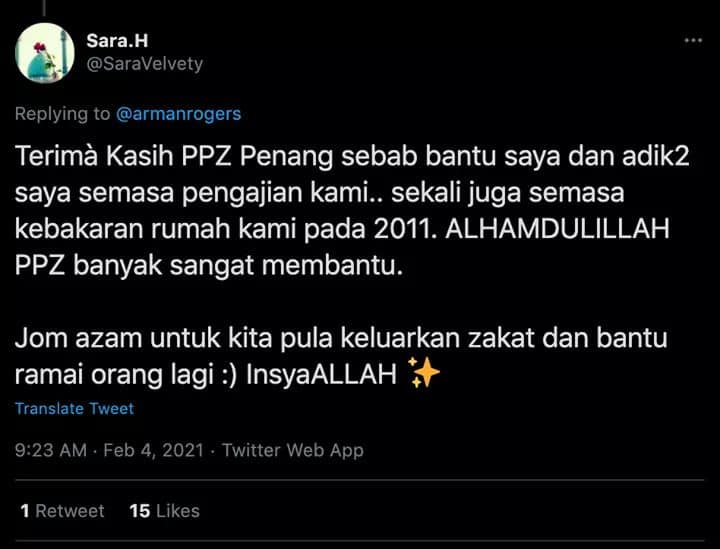Visit the @SaraVelvety handle
720x549 pixels.
pos(145,64)
